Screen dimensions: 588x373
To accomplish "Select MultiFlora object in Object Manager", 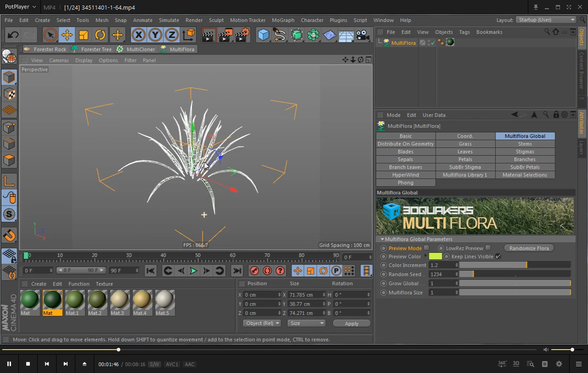I will click(x=403, y=43).
